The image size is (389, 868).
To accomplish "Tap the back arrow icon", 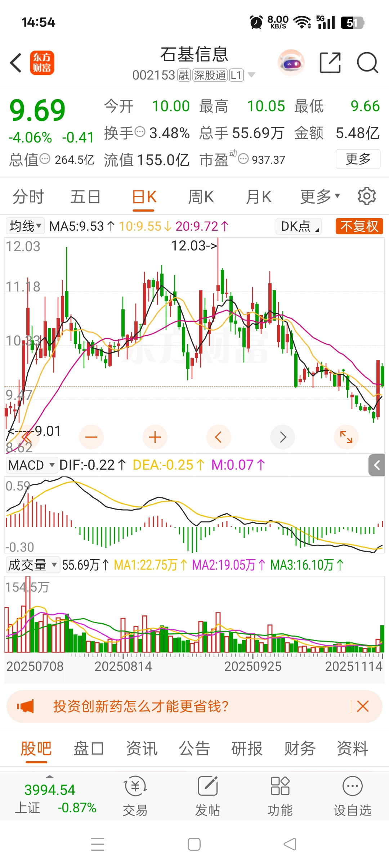I will point(16,63).
